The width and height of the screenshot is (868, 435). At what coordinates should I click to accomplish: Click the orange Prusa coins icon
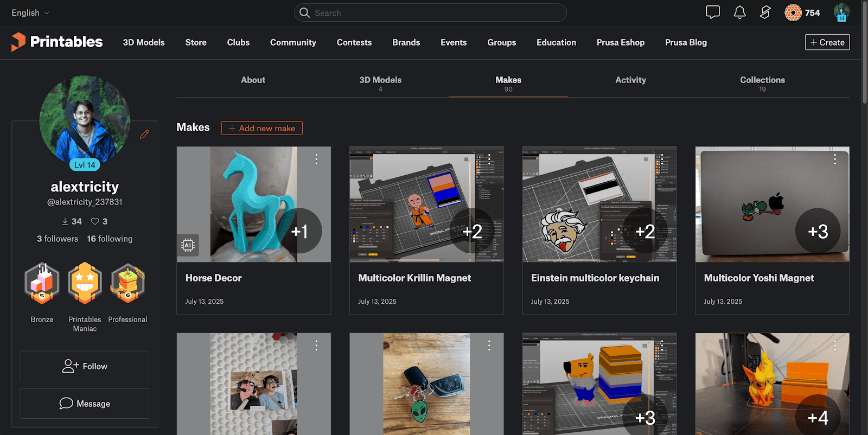pyautogui.click(x=793, y=12)
